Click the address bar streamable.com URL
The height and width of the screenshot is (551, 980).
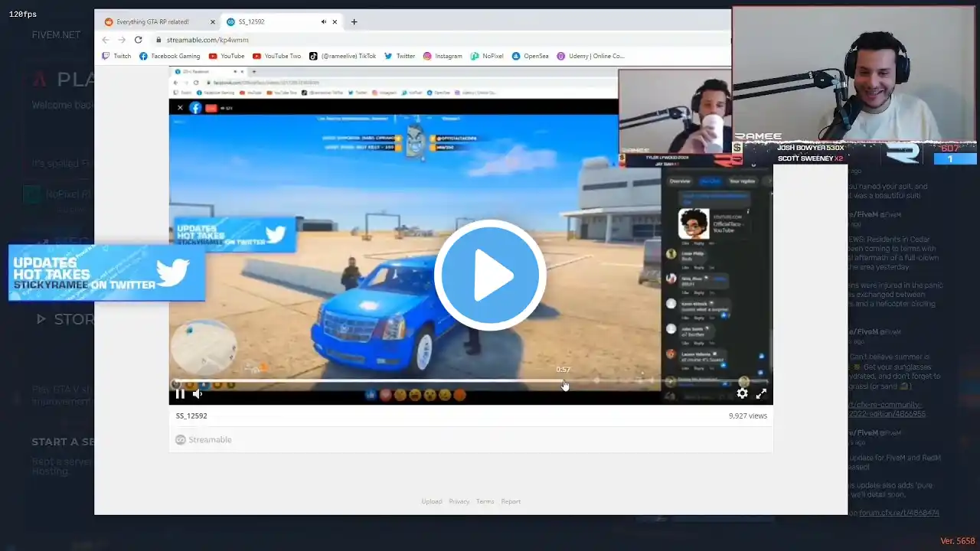(x=207, y=40)
